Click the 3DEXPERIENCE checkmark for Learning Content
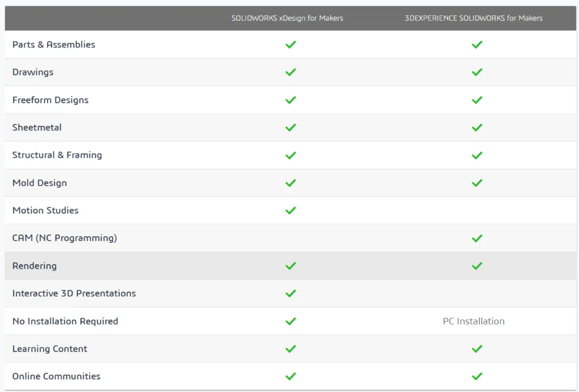The width and height of the screenshot is (579, 392). [x=477, y=349]
